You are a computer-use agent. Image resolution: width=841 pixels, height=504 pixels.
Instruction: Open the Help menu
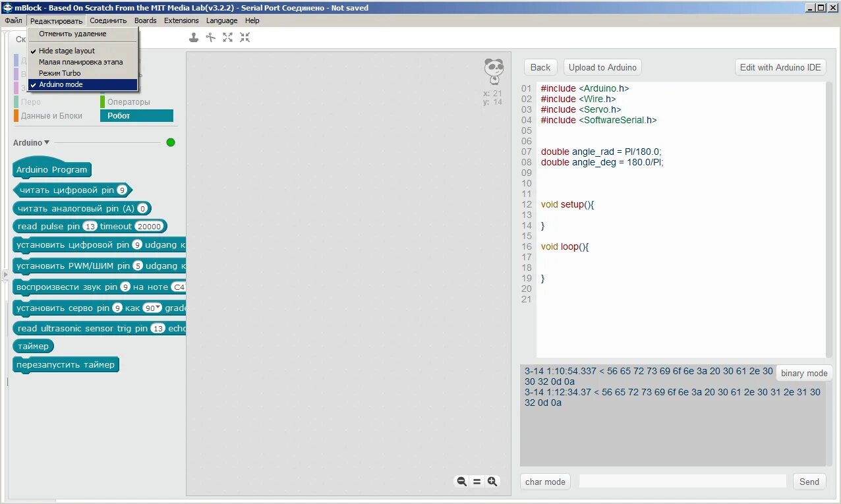pos(252,20)
